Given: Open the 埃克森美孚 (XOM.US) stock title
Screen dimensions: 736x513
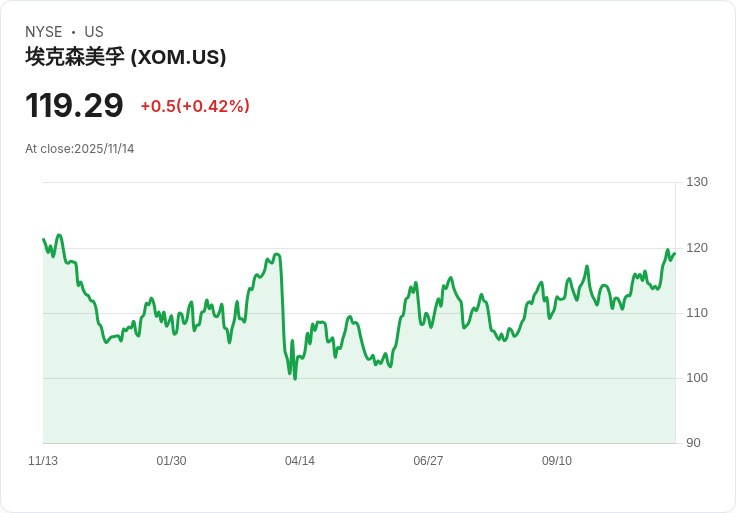Looking at the screenshot, I should (126, 57).
